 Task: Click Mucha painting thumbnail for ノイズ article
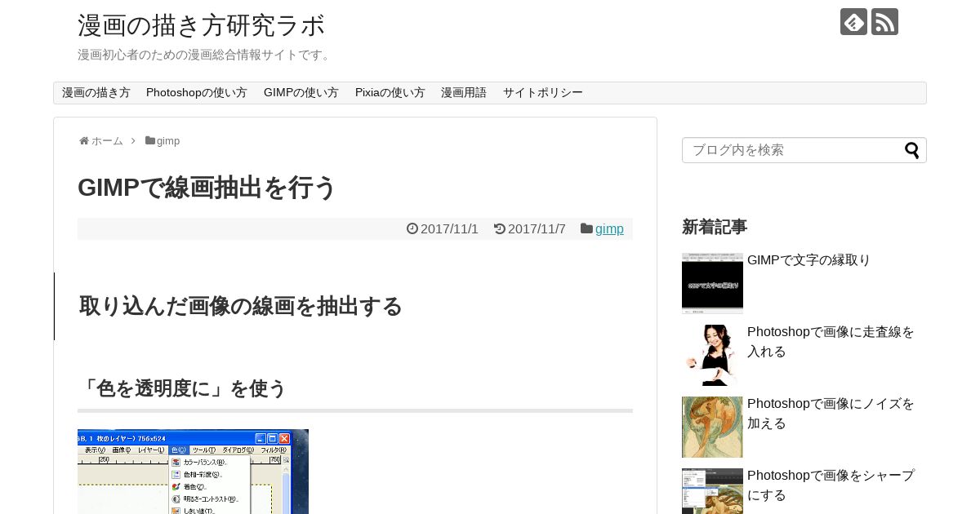(712, 427)
